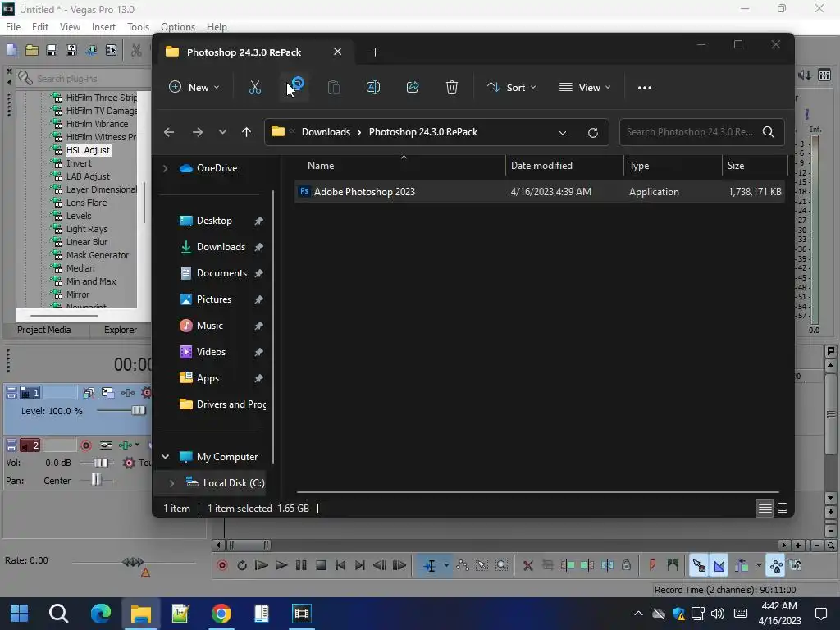Click the Insert Region icon in Vegas toolbar
Screen dimensions: 840x630
tap(673, 565)
